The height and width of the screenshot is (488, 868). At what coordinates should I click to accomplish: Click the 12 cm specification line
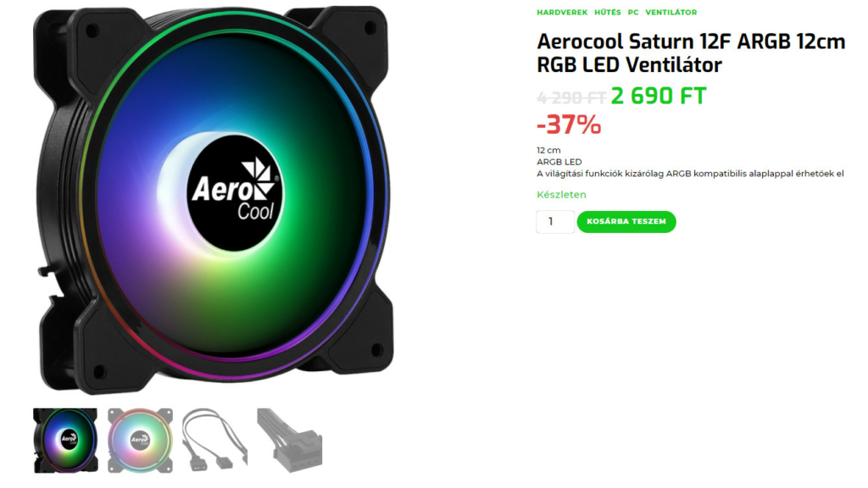pyautogui.click(x=548, y=151)
